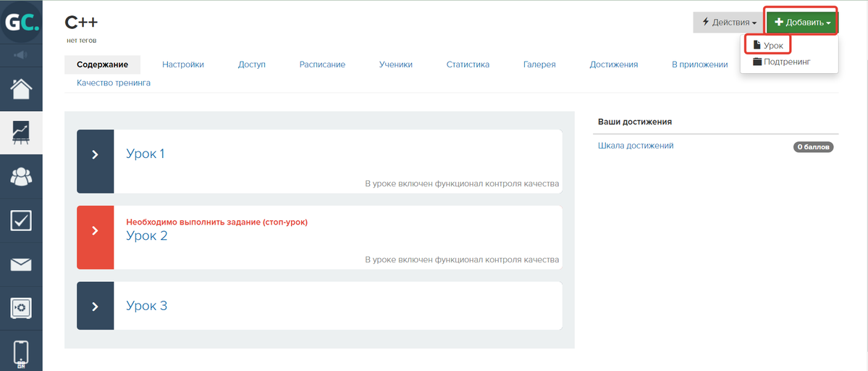Switch to the Расписание tab

point(322,64)
